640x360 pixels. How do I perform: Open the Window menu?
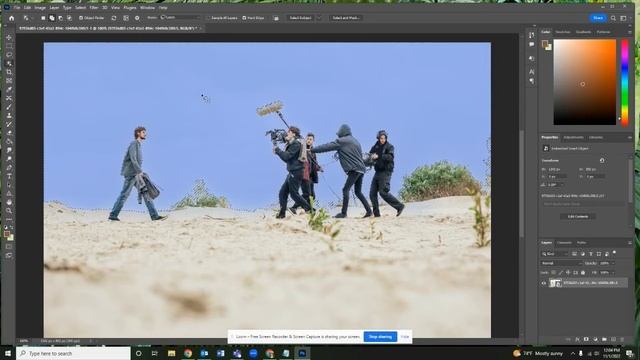point(147,7)
